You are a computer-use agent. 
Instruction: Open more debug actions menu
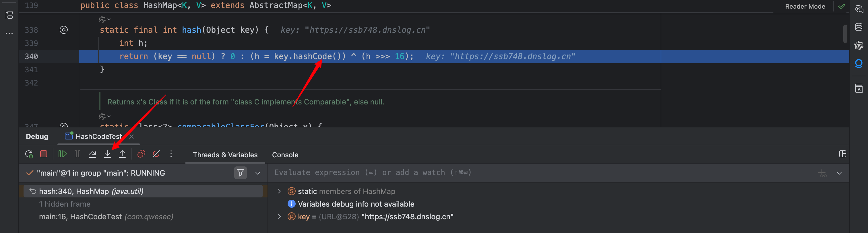[171, 154]
